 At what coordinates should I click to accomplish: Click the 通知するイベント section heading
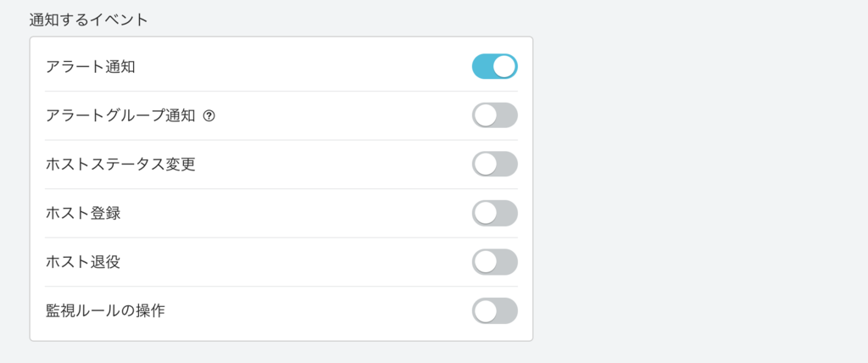pyautogui.click(x=88, y=20)
